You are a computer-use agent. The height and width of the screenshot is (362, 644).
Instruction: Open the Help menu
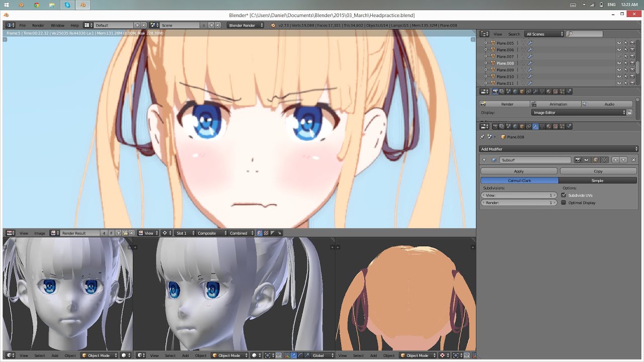coord(74,25)
